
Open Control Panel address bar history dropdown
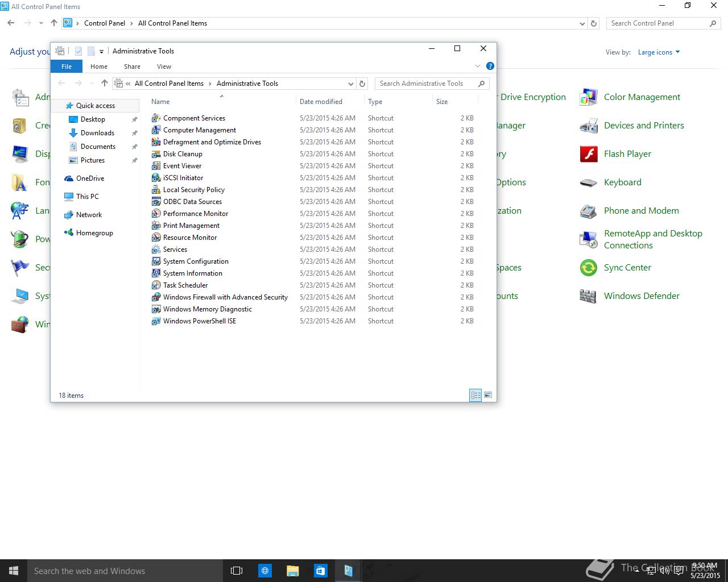coord(582,23)
